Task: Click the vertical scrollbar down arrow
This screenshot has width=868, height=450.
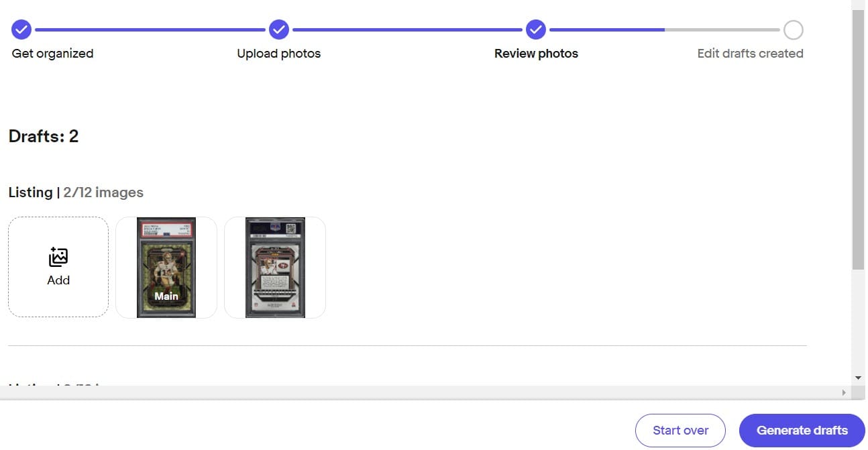Action: click(x=859, y=378)
